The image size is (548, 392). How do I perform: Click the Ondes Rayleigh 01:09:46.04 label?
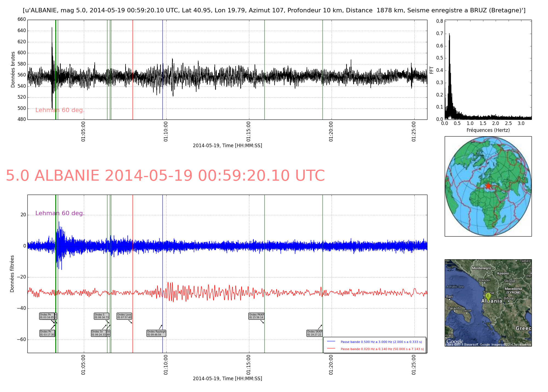(156, 333)
